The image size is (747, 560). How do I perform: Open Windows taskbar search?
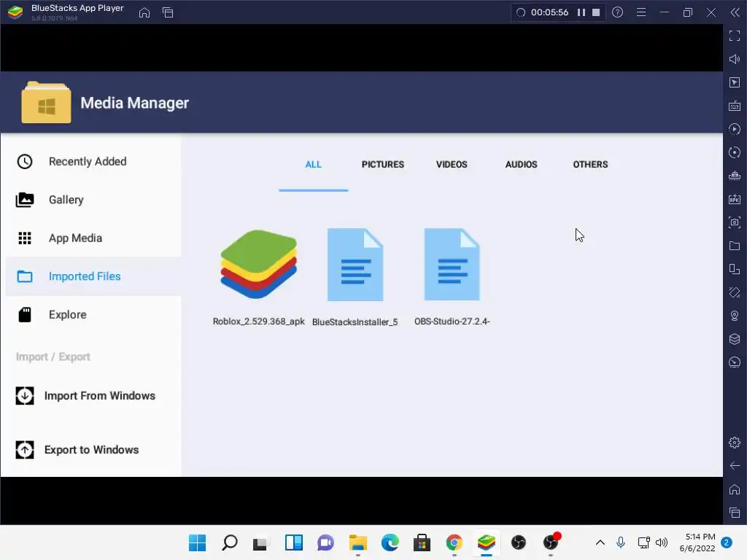230,542
